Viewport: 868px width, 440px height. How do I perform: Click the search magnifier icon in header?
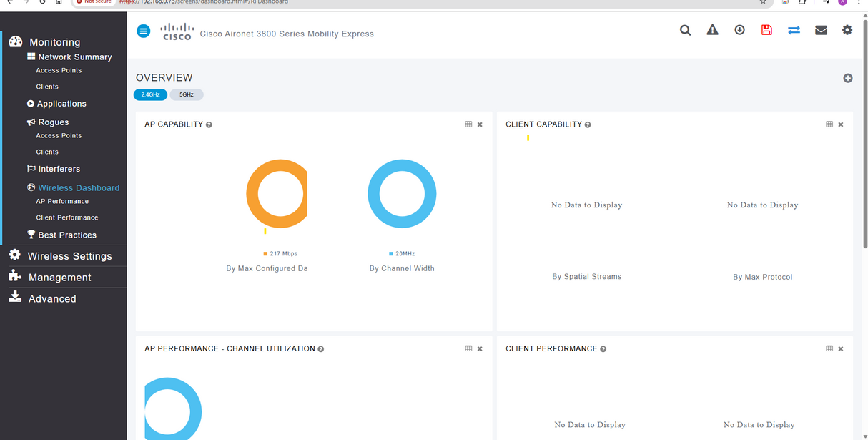pyautogui.click(x=685, y=30)
